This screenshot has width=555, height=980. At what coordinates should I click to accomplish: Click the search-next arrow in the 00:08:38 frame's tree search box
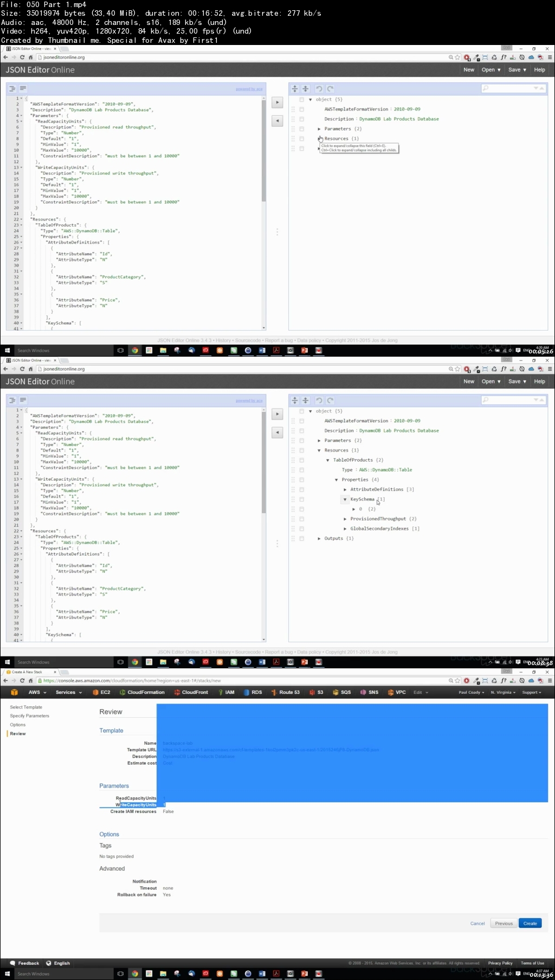[536, 400]
